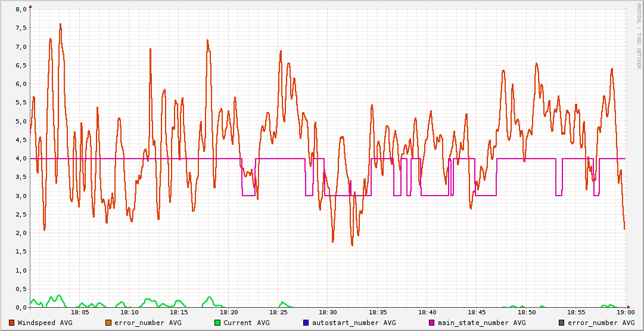The width and height of the screenshot is (644, 331).
Task: Select the Current AVG legend label
Action: pos(247,323)
